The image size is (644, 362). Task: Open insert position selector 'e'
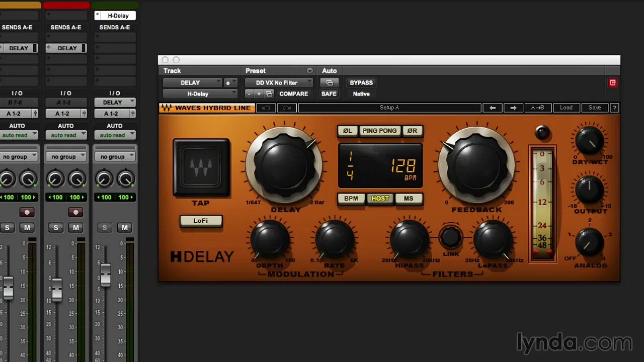pyautogui.click(x=230, y=83)
